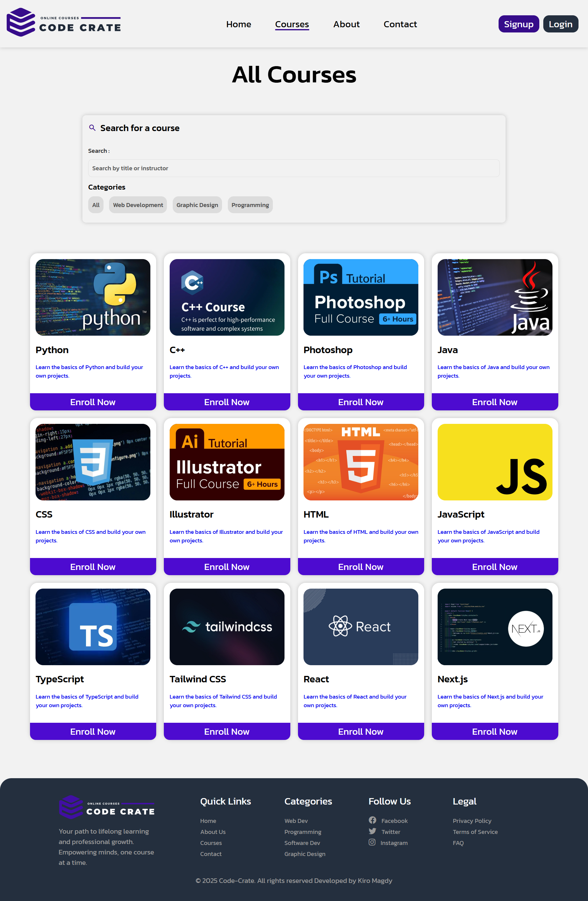
Task: Navigate to the Home tab
Action: 239,24
